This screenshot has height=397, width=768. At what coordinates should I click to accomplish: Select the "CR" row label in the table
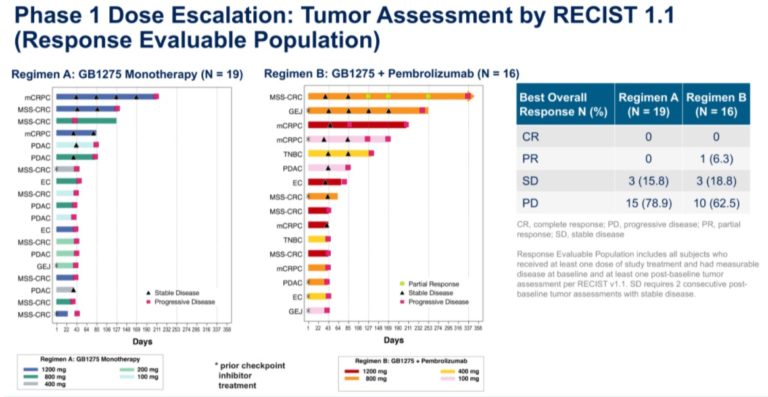(x=530, y=136)
